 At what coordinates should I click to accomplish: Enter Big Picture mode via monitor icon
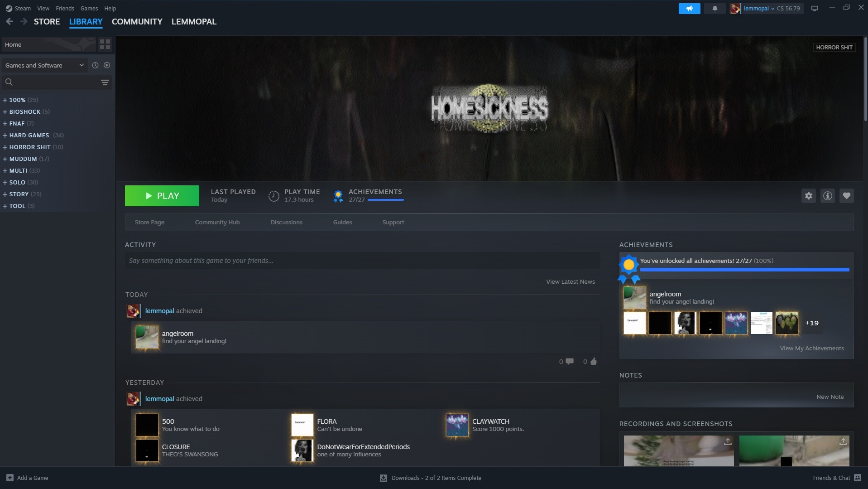point(815,8)
